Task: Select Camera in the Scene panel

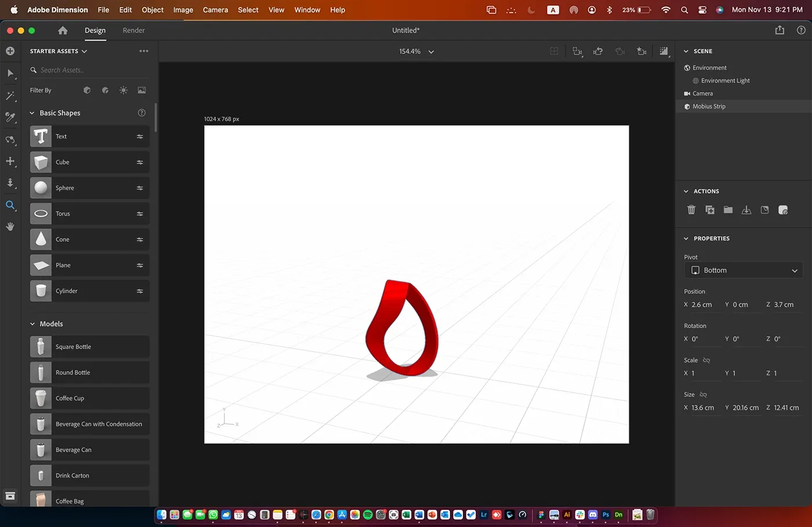Action: pos(702,93)
